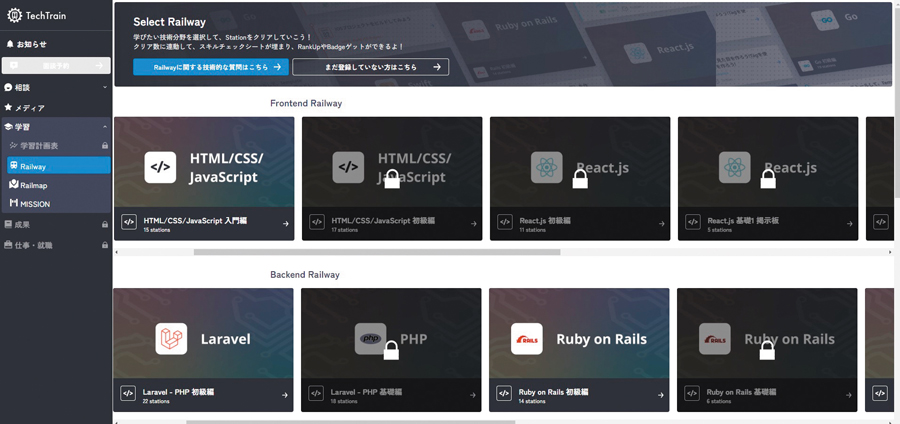900x424 pixels.
Task: Click the lock on React.js 基礎1 掲示板 card
Action: (768, 178)
